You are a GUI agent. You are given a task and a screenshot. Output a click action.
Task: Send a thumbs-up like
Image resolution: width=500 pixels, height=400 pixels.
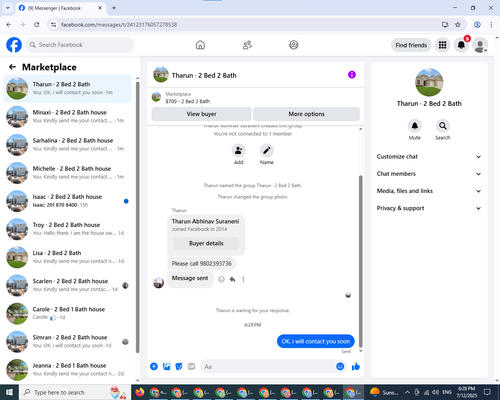(x=356, y=367)
